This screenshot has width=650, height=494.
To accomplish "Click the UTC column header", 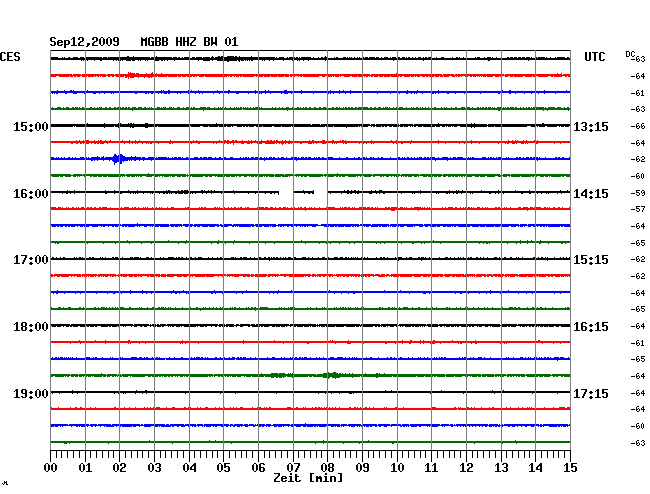I will pyautogui.click(x=594, y=57).
